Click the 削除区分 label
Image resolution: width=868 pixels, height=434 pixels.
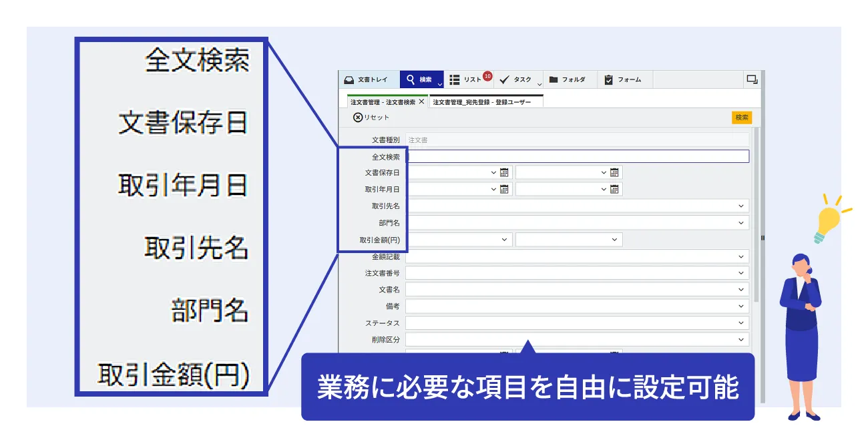[385, 339]
